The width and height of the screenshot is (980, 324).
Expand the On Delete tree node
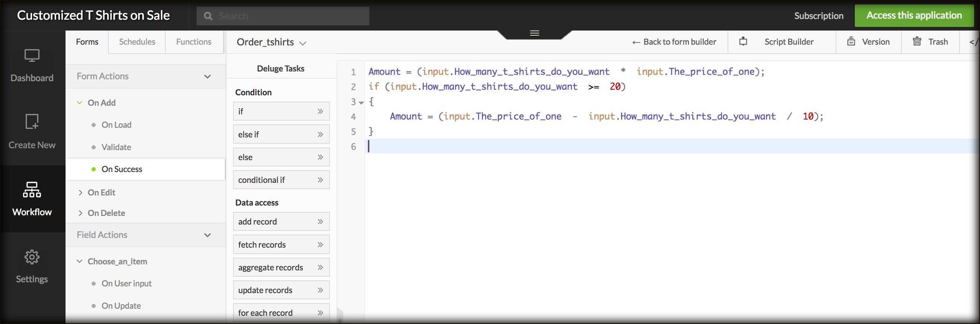80,213
